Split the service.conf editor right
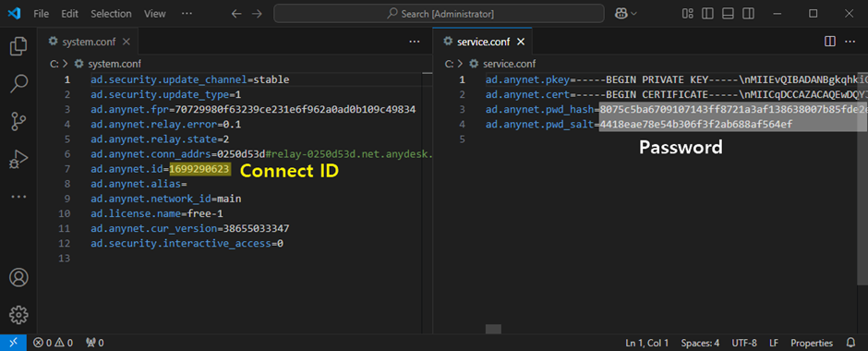This screenshot has width=868, height=351. pyautogui.click(x=830, y=42)
